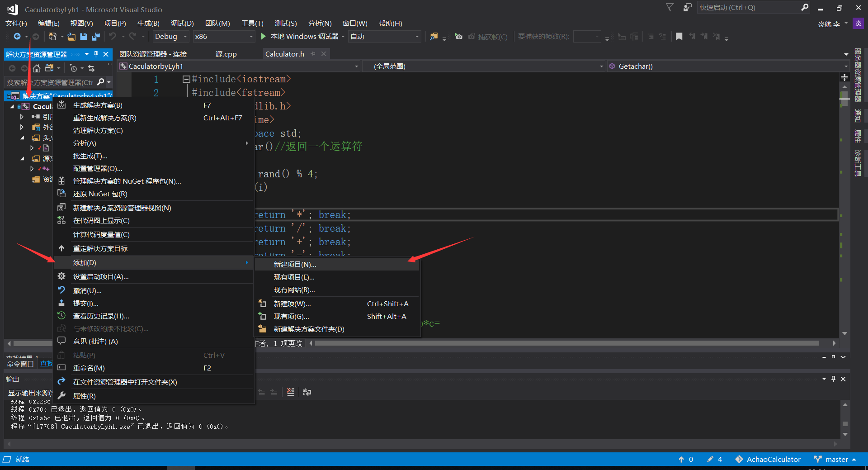Viewport: 868px width, 470px height.
Task: Pin the Solution Explorer panel
Action: pyautogui.click(x=96, y=54)
